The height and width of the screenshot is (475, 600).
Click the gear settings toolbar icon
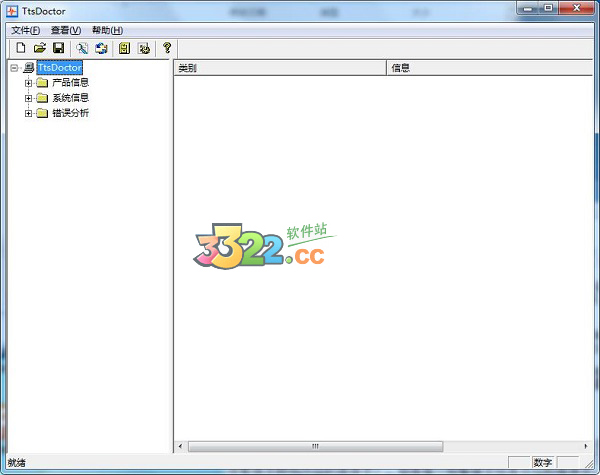pos(144,48)
